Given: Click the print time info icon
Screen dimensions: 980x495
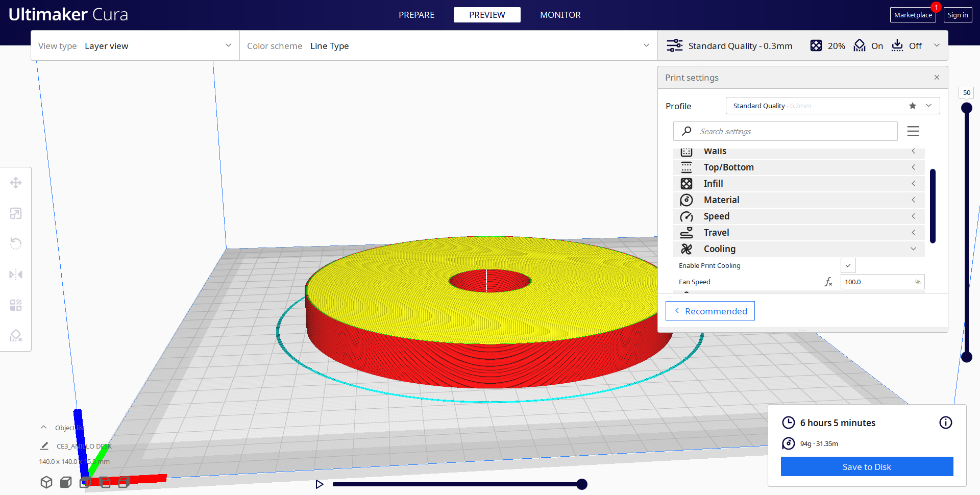Looking at the screenshot, I should pos(945,423).
